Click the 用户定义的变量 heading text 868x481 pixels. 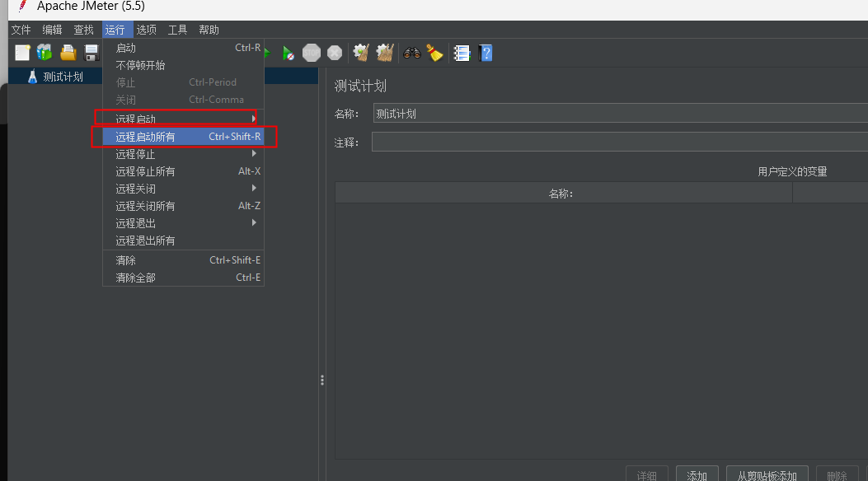[792, 172]
